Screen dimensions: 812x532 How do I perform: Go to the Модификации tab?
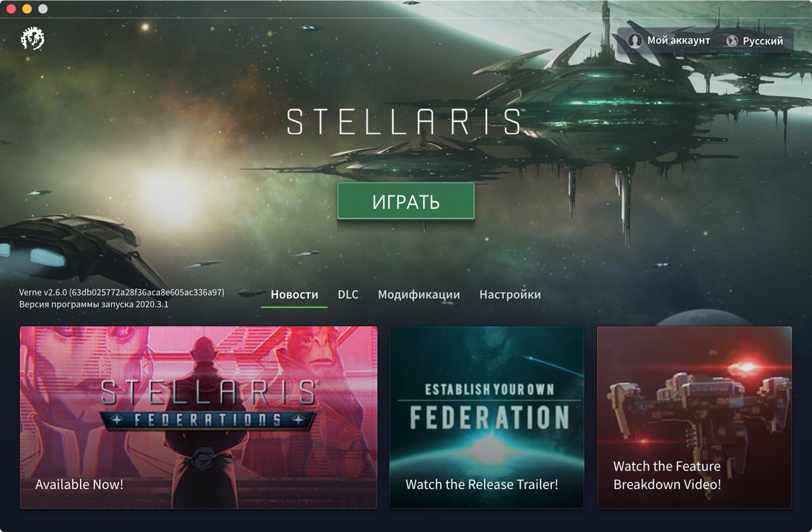pyautogui.click(x=419, y=295)
